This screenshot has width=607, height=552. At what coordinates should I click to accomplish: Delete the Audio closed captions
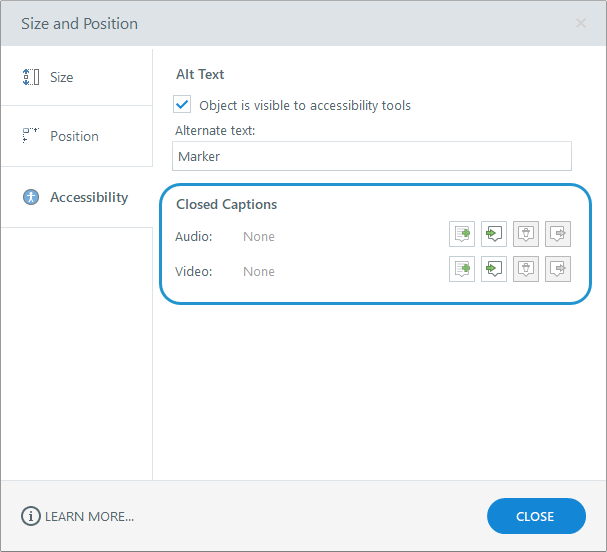[x=526, y=235]
